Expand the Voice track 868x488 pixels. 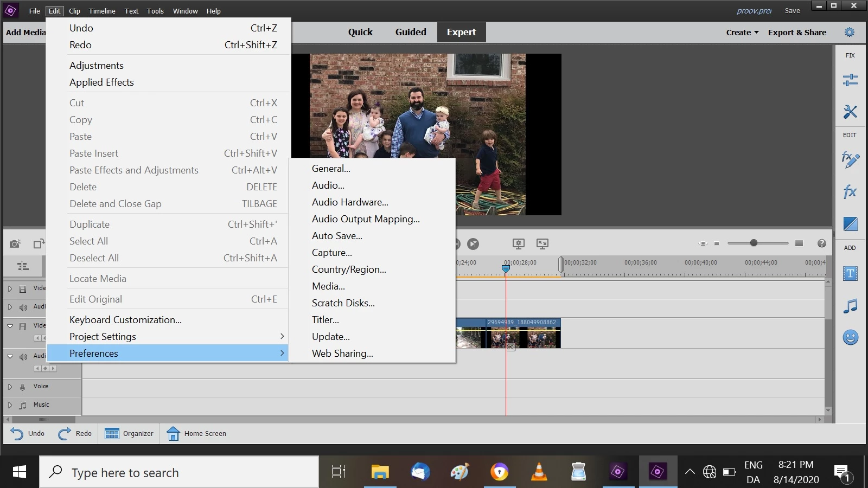point(10,387)
